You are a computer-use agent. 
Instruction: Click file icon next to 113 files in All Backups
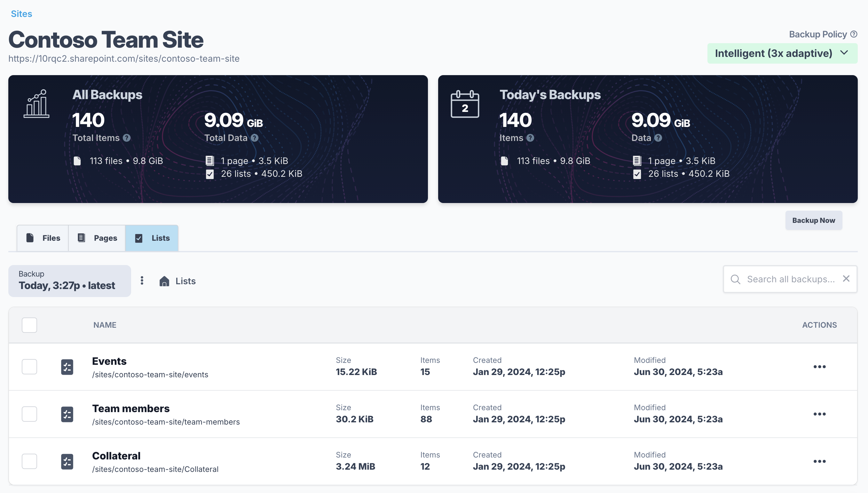click(77, 161)
